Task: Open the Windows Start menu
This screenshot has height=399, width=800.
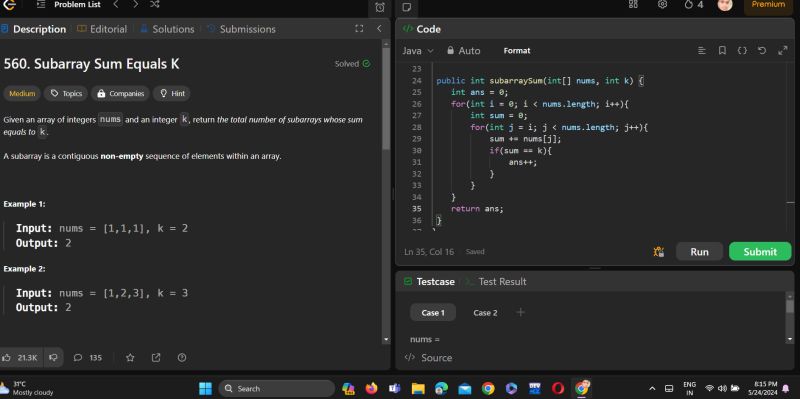Action: click(x=205, y=389)
